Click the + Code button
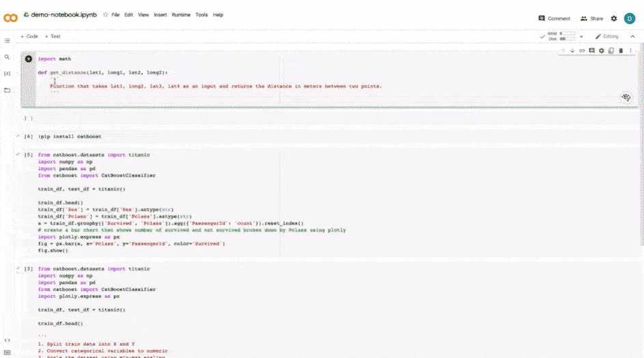This screenshot has height=358, width=644. [29, 36]
